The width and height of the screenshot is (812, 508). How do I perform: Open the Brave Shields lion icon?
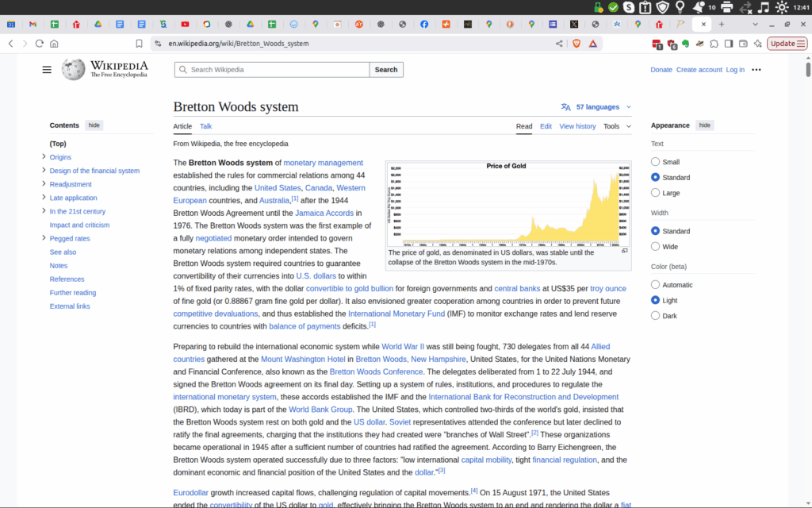coord(576,44)
